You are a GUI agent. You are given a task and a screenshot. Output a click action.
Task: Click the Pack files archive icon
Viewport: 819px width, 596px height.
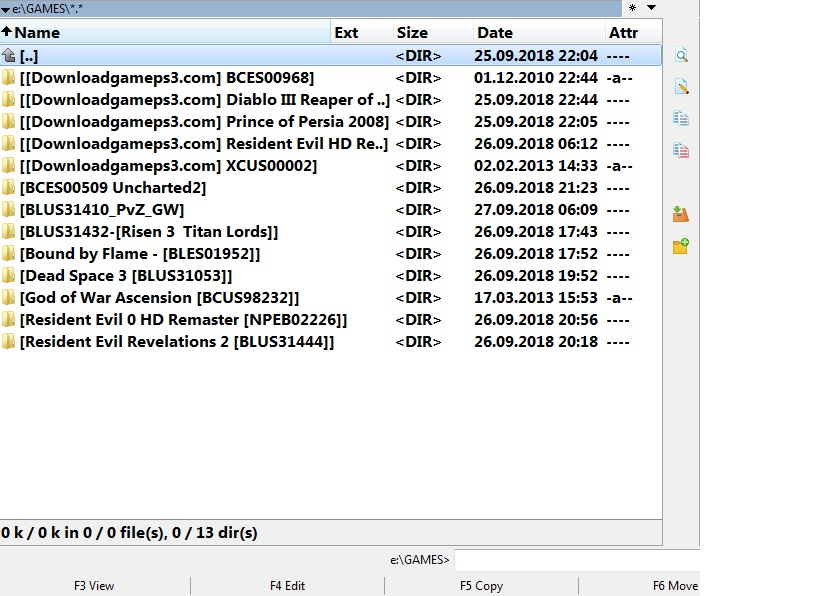(x=681, y=214)
